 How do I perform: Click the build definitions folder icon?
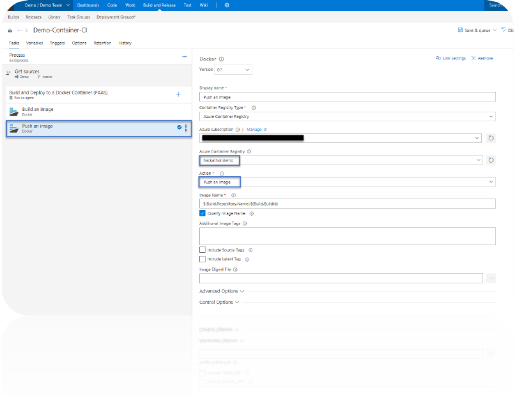tap(10, 30)
